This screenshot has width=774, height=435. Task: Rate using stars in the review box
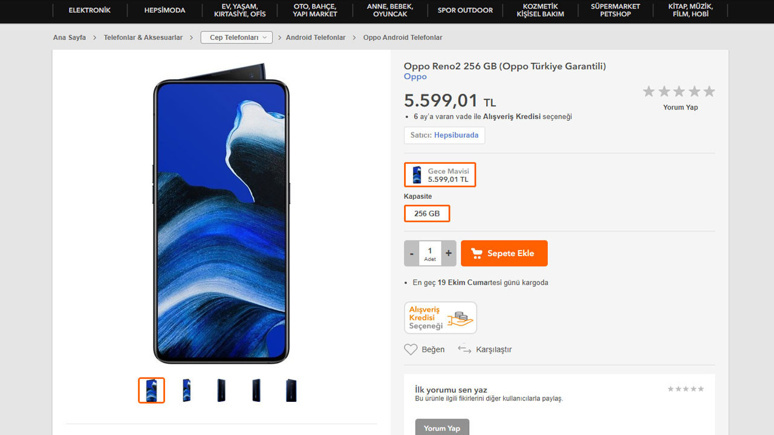686,389
